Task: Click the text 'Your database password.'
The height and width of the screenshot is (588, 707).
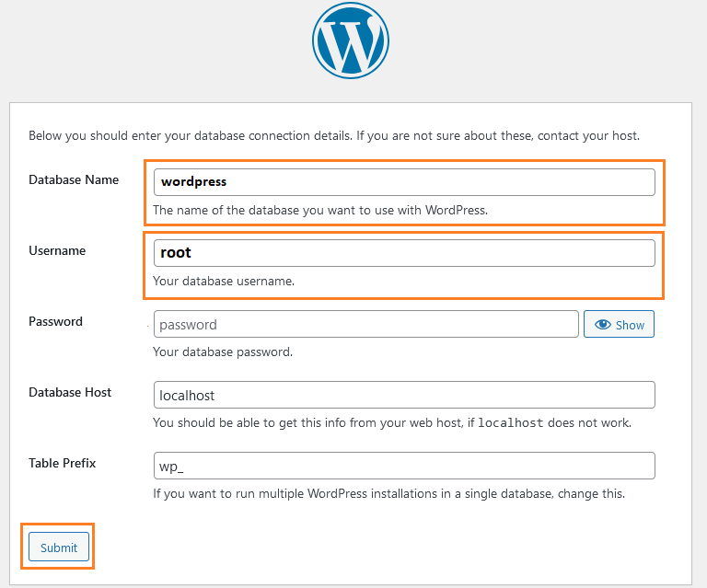Action: coord(223,352)
